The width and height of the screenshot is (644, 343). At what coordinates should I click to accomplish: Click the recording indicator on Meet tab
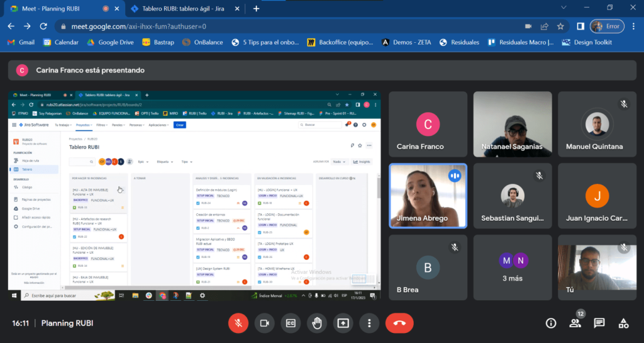click(106, 9)
